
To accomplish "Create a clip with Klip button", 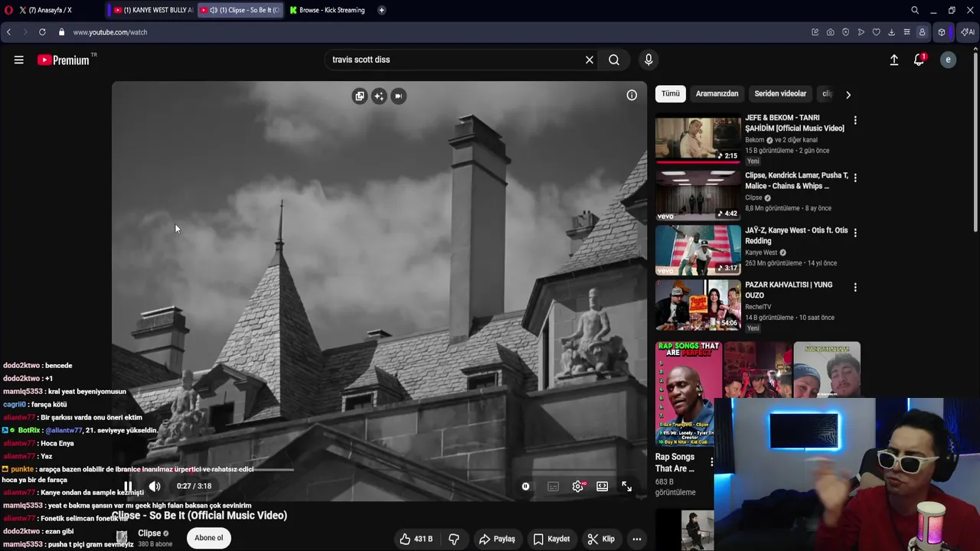I will click(601, 539).
